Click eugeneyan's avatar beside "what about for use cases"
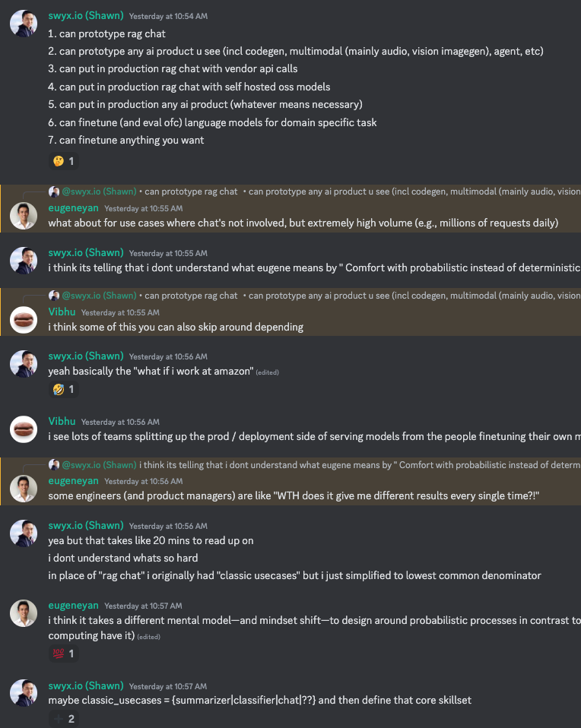The width and height of the screenshot is (581, 728). click(24, 216)
